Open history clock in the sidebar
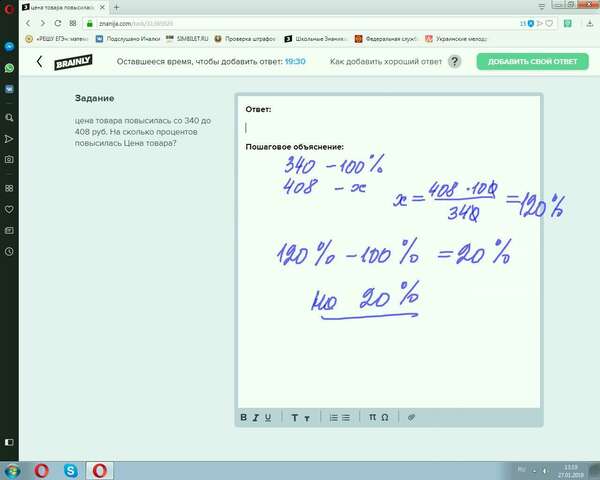 point(9,251)
